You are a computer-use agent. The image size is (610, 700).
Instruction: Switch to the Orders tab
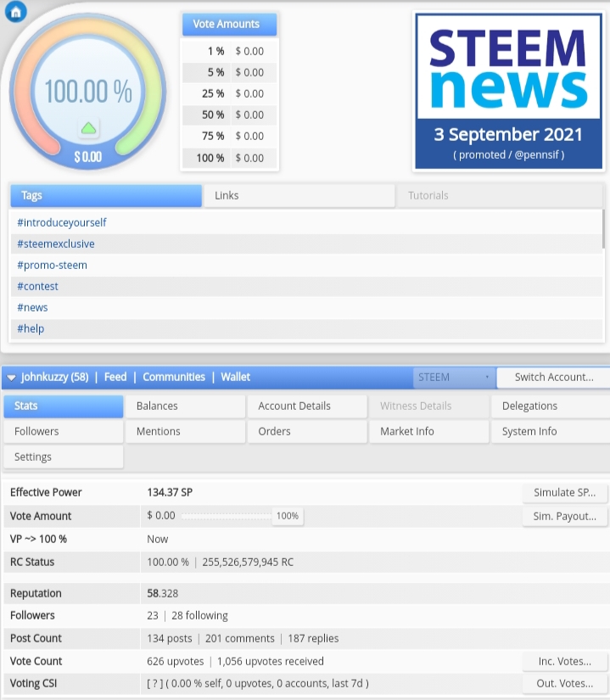click(x=307, y=432)
